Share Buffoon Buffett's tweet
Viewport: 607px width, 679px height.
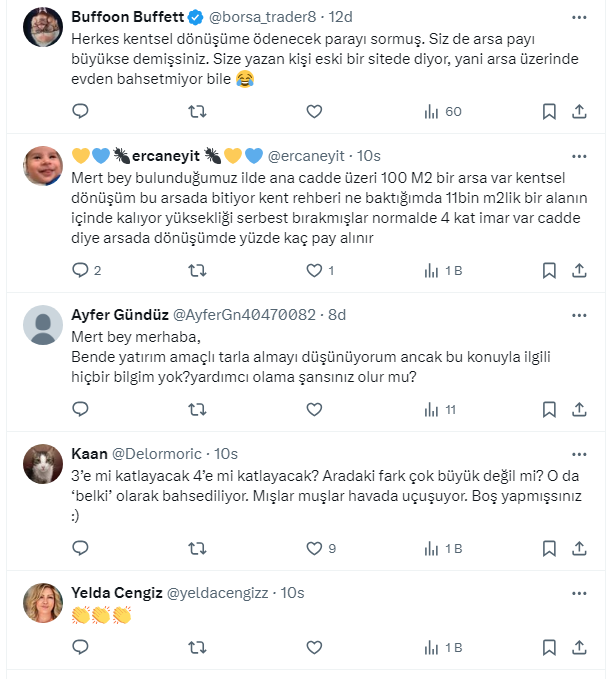point(579,111)
